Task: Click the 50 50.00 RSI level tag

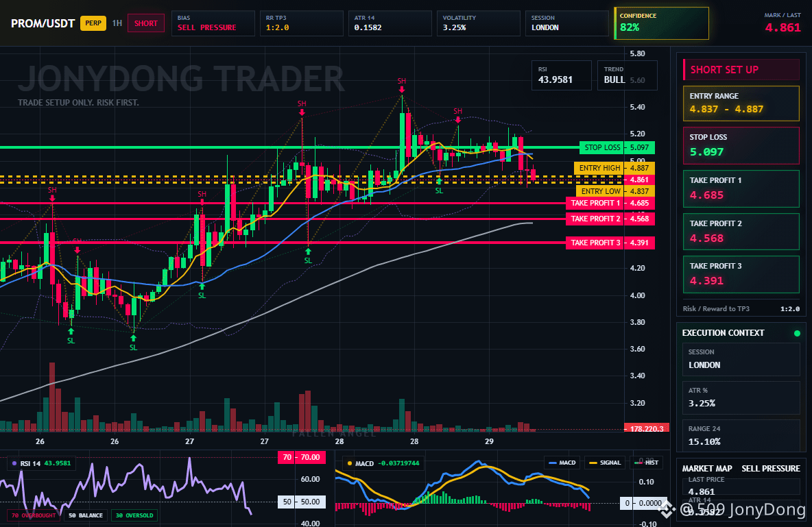Action: click(302, 502)
